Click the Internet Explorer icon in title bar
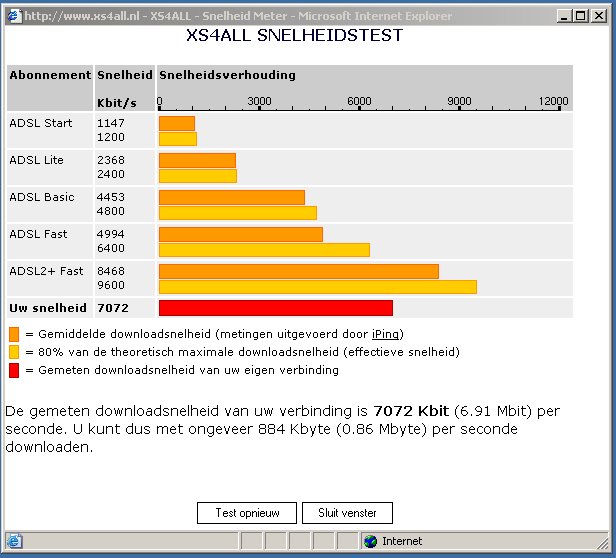The image size is (616, 558). tap(15, 16)
